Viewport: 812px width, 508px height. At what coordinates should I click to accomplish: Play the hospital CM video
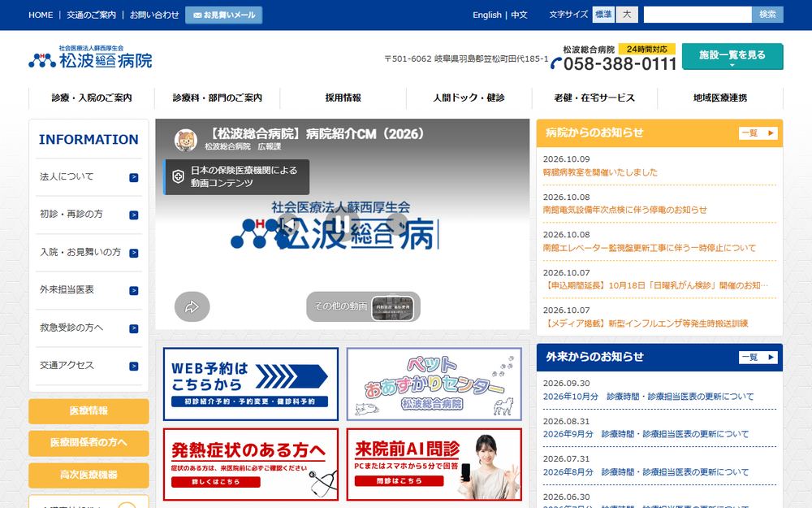tap(343, 224)
